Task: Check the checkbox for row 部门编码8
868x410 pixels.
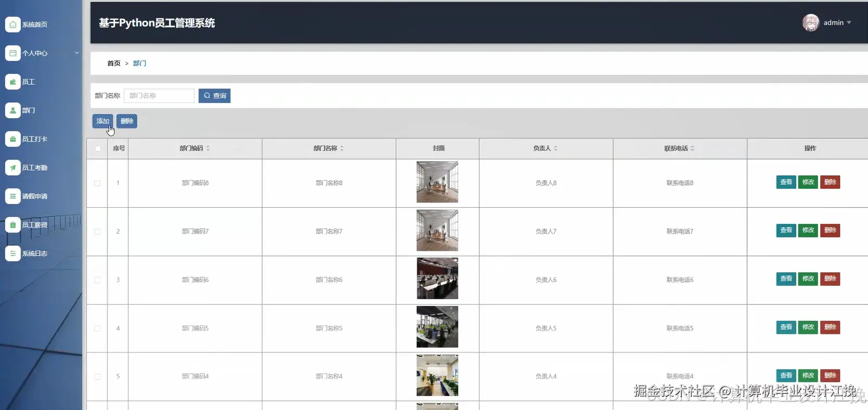Action: point(97,183)
